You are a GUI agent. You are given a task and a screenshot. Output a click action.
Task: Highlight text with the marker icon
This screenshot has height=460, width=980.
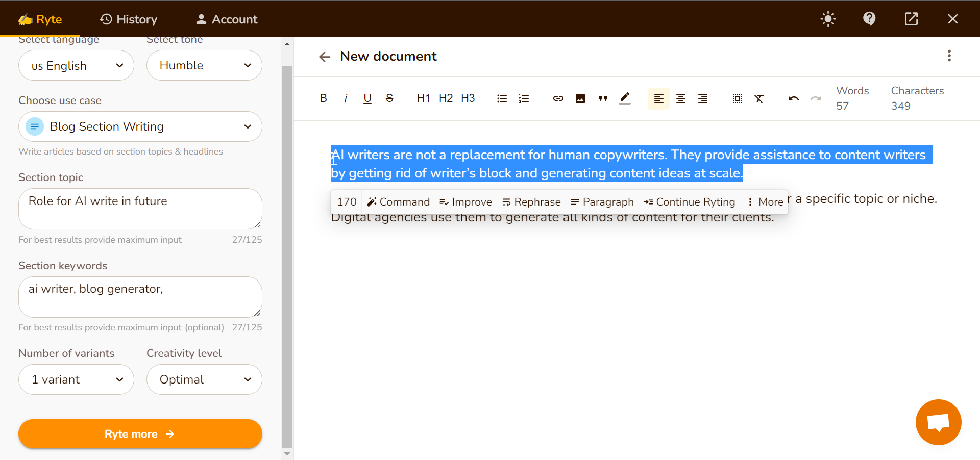625,98
